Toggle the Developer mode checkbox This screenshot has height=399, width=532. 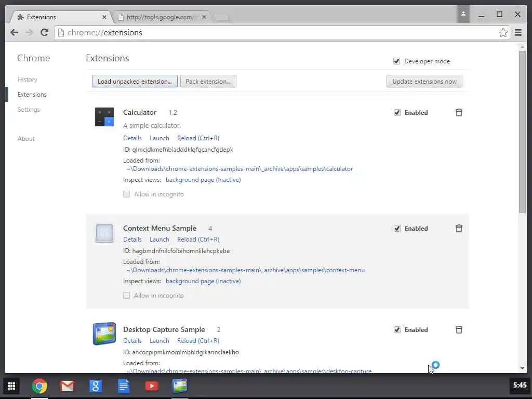(396, 61)
